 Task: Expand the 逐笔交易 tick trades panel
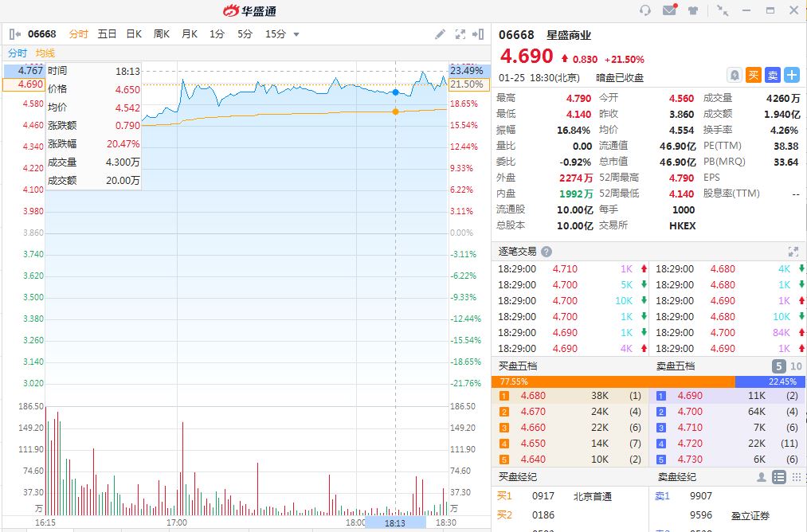(x=793, y=252)
